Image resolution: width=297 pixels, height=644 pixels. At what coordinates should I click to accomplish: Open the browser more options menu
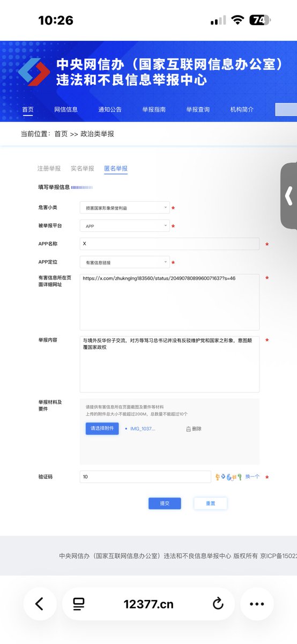257,604
